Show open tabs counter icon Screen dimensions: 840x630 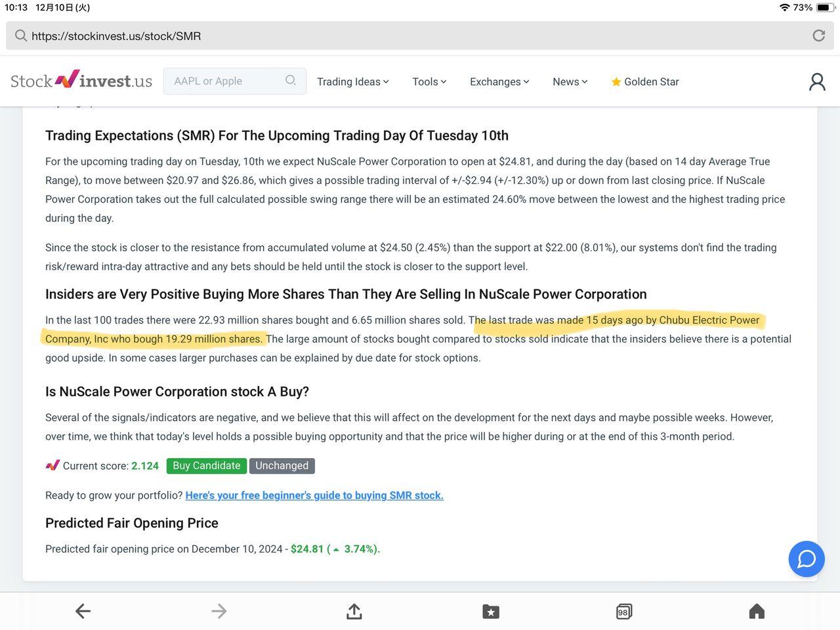(624, 612)
